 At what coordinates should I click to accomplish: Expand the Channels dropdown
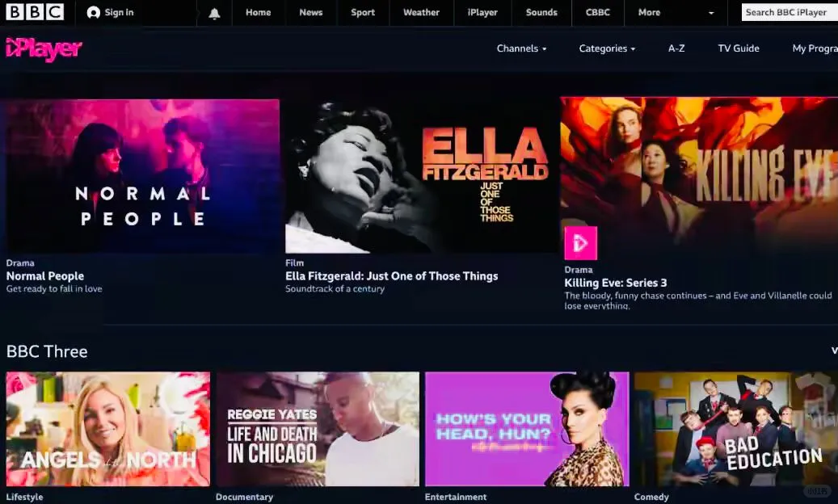tap(521, 48)
